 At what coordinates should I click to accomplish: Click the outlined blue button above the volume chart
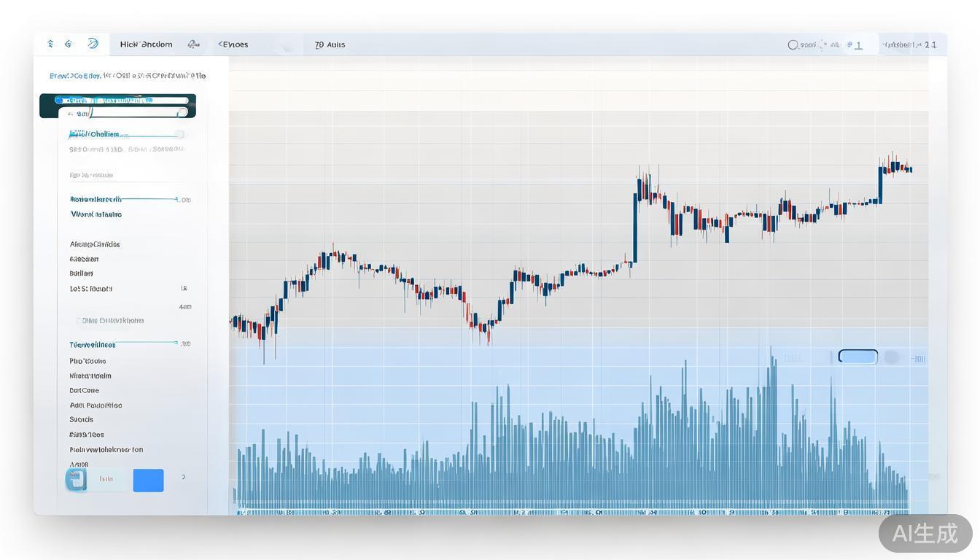[x=857, y=357]
